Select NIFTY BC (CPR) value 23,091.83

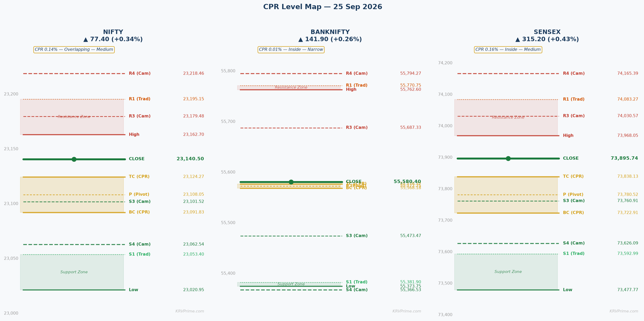click(194, 212)
